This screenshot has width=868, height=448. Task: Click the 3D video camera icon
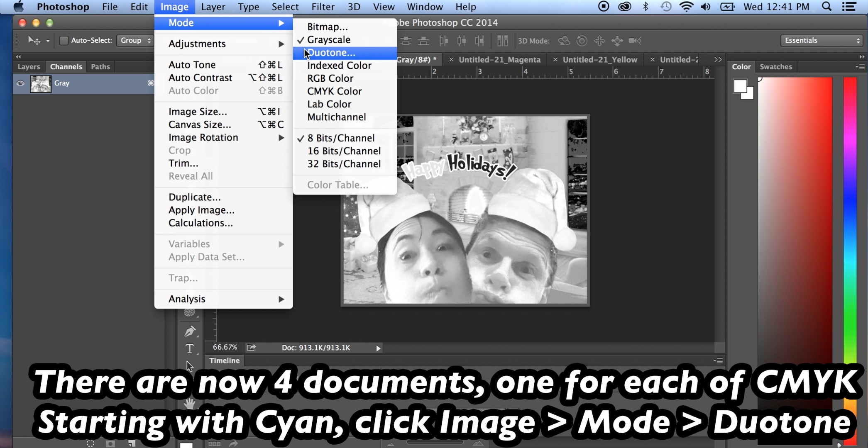coord(635,41)
